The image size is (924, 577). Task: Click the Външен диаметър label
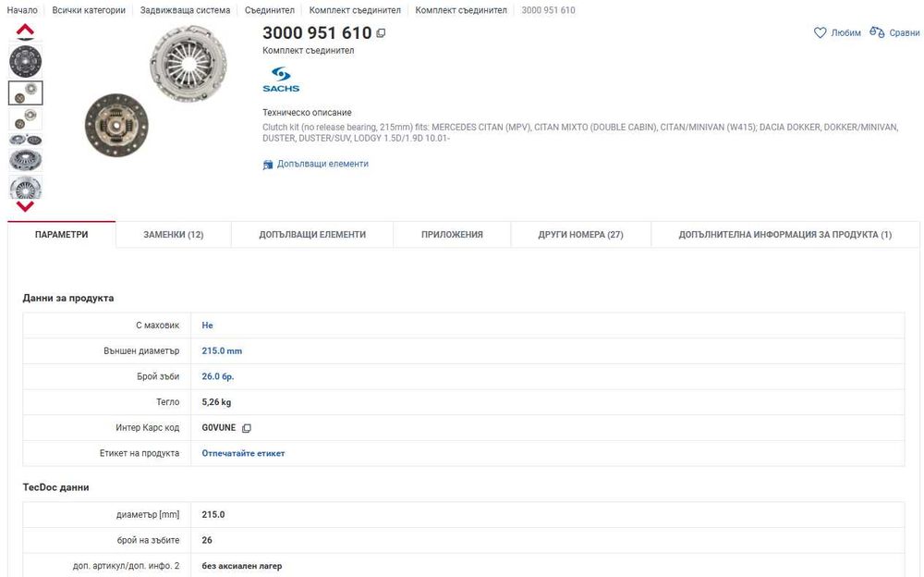pos(141,350)
